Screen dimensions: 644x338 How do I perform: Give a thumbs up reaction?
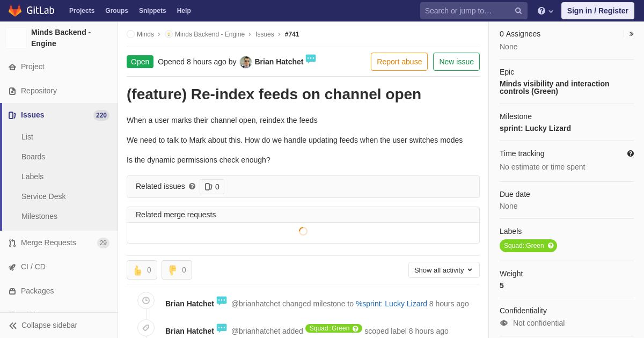point(142,270)
